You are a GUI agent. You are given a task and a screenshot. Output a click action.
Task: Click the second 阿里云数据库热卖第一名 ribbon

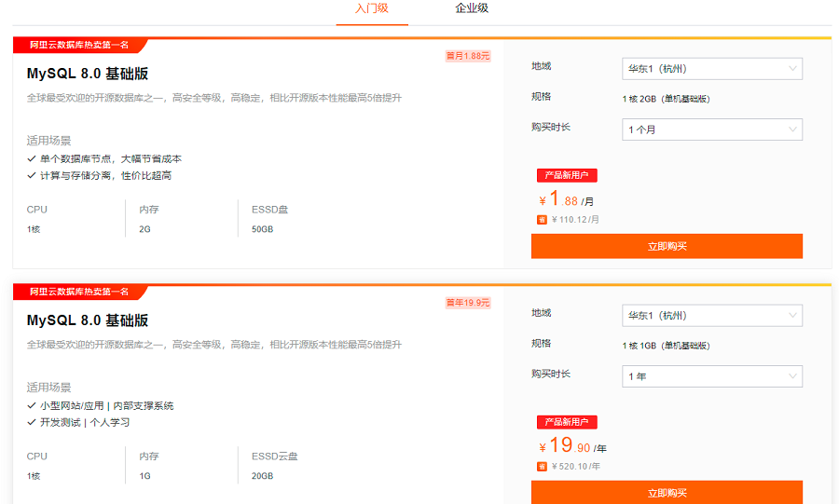[x=79, y=292]
